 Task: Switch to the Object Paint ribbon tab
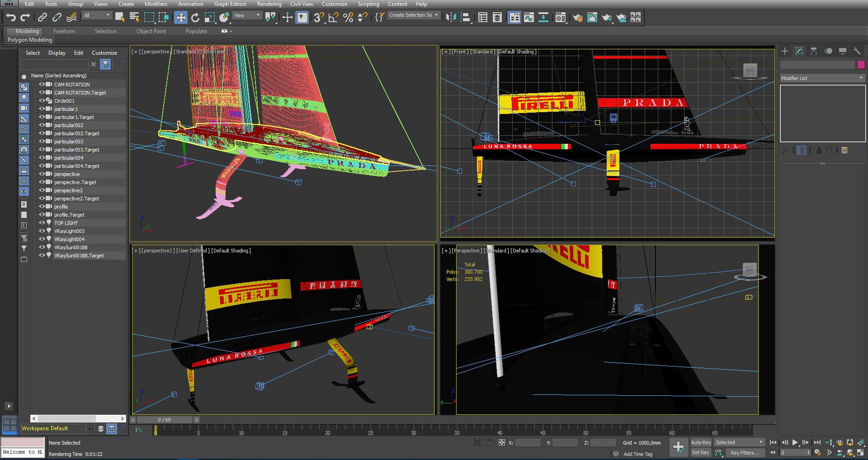151,31
